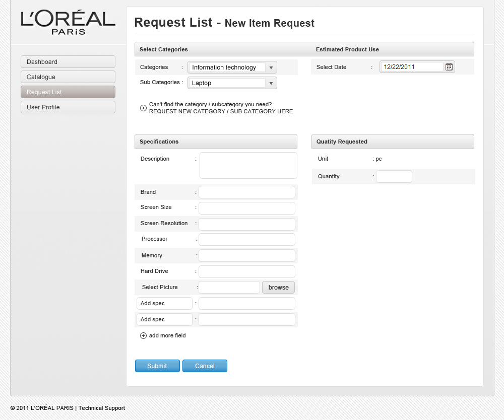Screen dimensions: 504x420
Task: Click the plus icon beside add more field
Action: pyautogui.click(x=143, y=336)
